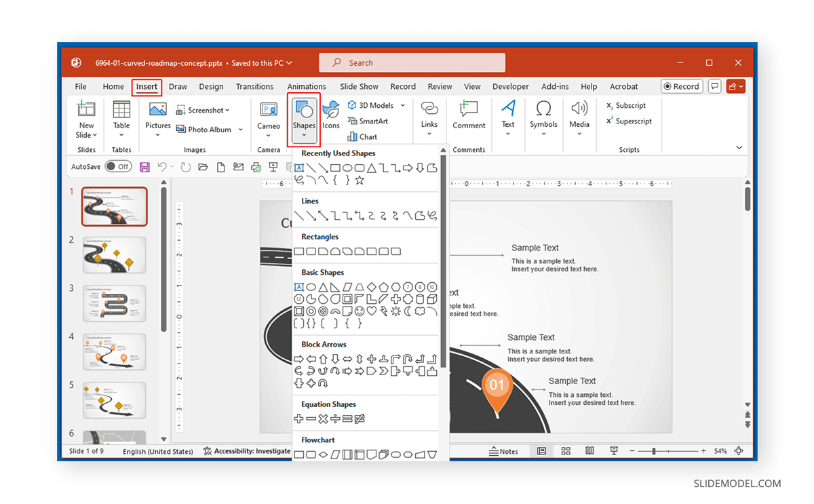Insert a Cameo camera object
Viewport: 814px width, 504px height.
point(269,116)
